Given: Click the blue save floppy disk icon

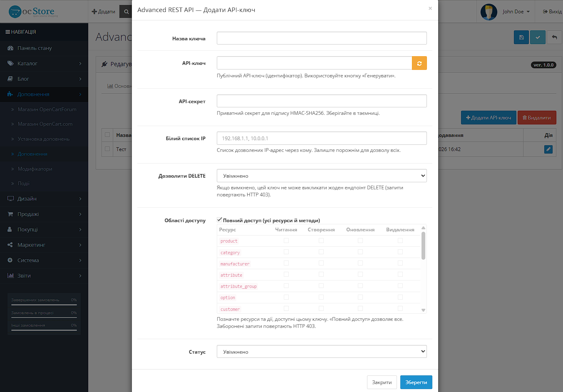Looking at the screenshot, I should [521, 37].
